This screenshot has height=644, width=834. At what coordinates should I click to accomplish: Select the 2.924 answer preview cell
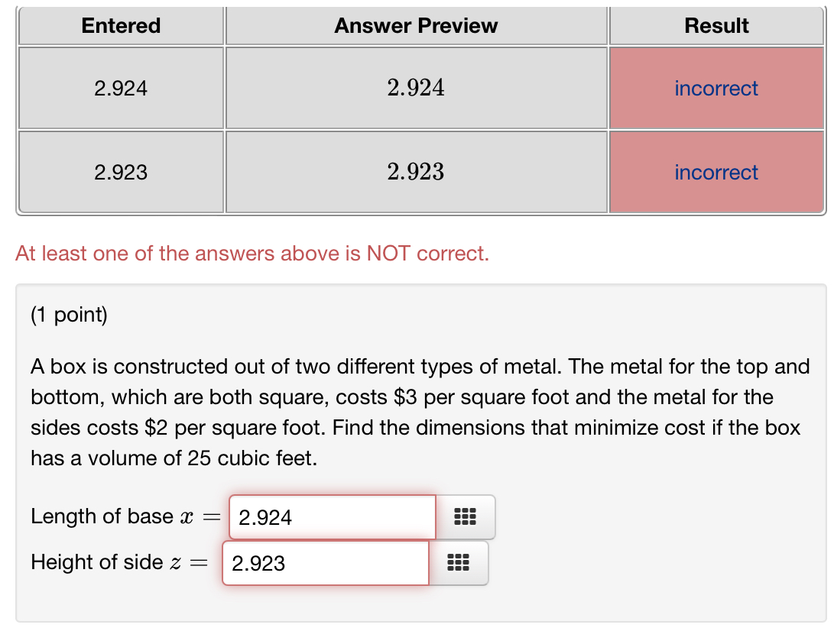[416, 88]
